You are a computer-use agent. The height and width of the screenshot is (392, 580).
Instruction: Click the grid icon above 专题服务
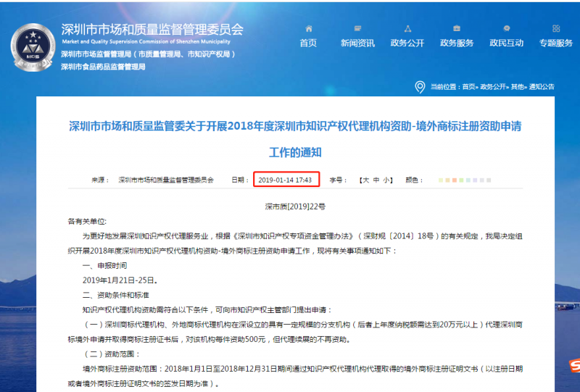555,29
